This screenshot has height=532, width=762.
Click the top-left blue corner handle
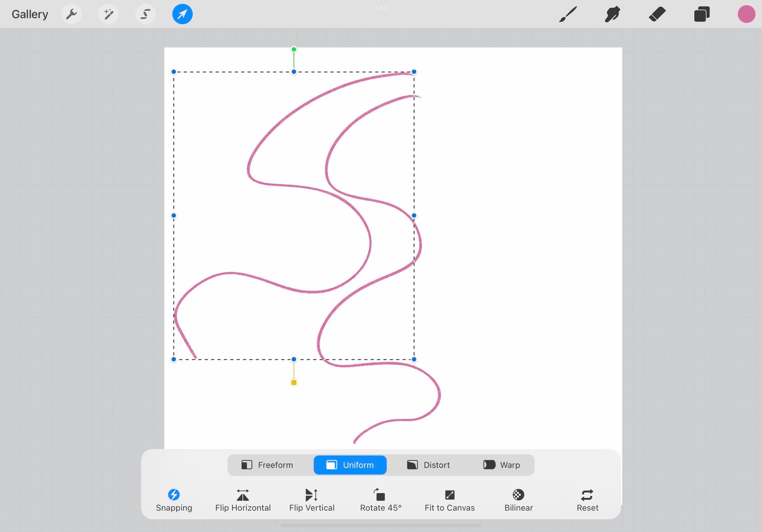(x=174, y=72)
